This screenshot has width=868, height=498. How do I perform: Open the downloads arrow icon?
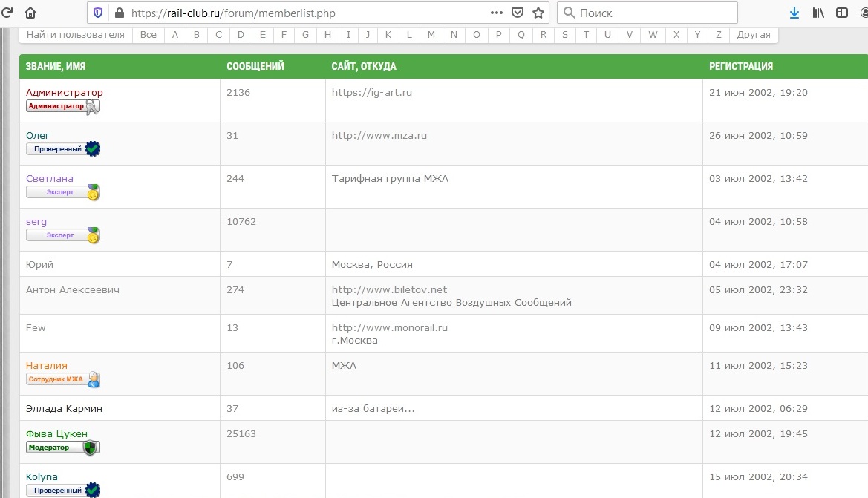point(794,13)
